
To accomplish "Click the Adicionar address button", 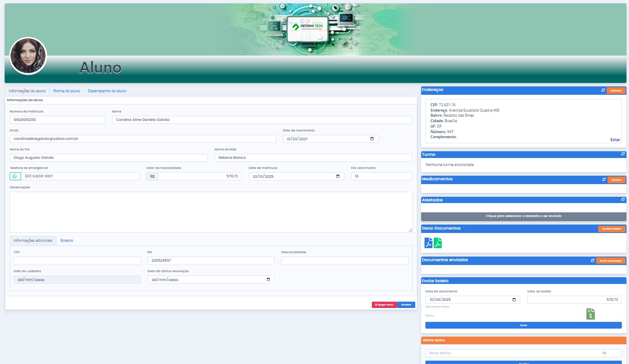I will pos(616,91).
